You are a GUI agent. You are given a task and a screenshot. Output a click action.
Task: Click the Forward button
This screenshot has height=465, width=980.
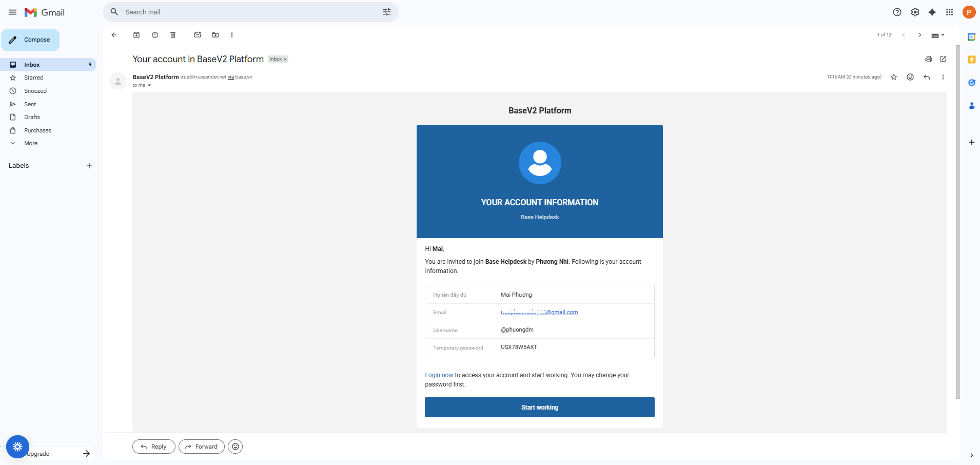pos(202,447)
